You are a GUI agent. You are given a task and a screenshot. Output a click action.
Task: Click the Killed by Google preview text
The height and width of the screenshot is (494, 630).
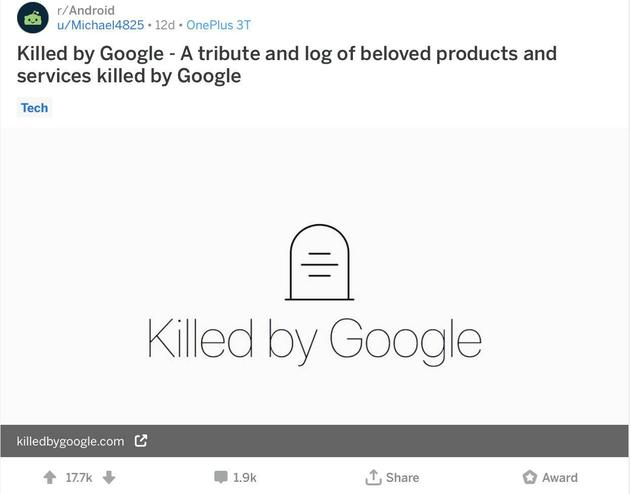pyautogui.click(x=314, y=339)
